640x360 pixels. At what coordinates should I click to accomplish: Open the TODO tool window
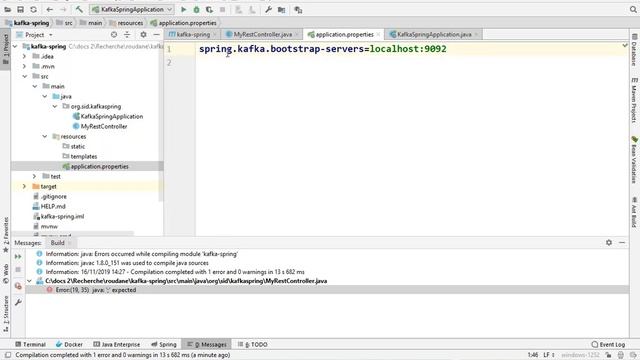click(x=253, y=344)
